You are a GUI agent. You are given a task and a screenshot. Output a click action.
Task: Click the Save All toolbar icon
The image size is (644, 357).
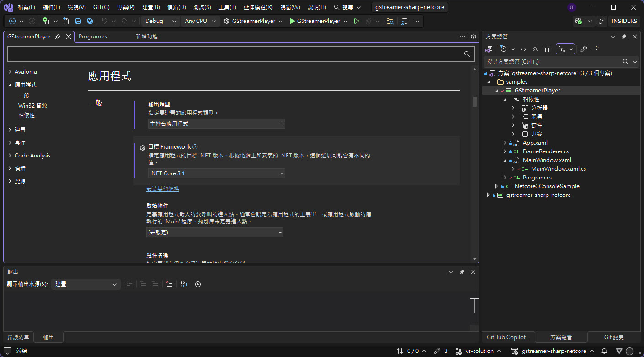pyautogui.click(x=90, y=21)
